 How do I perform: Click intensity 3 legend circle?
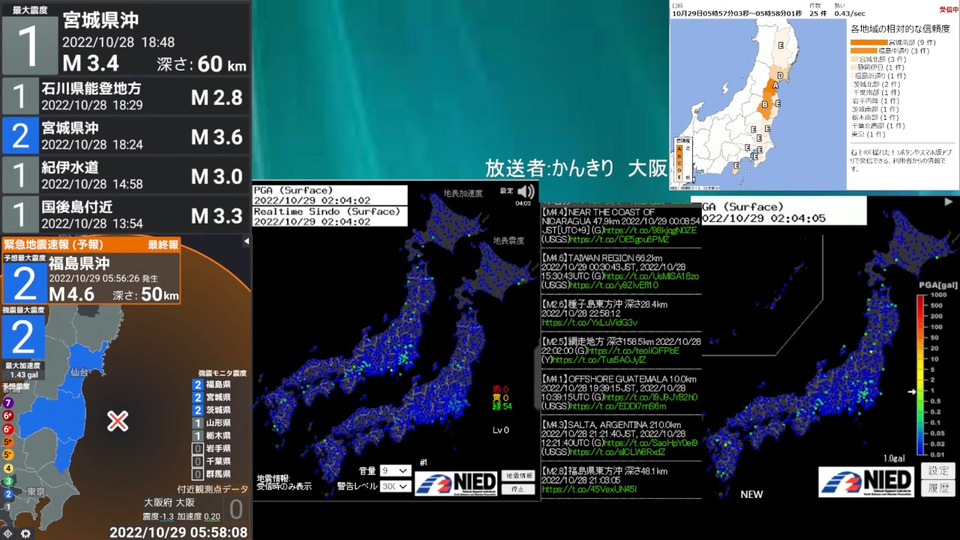[x=8, y=481]
